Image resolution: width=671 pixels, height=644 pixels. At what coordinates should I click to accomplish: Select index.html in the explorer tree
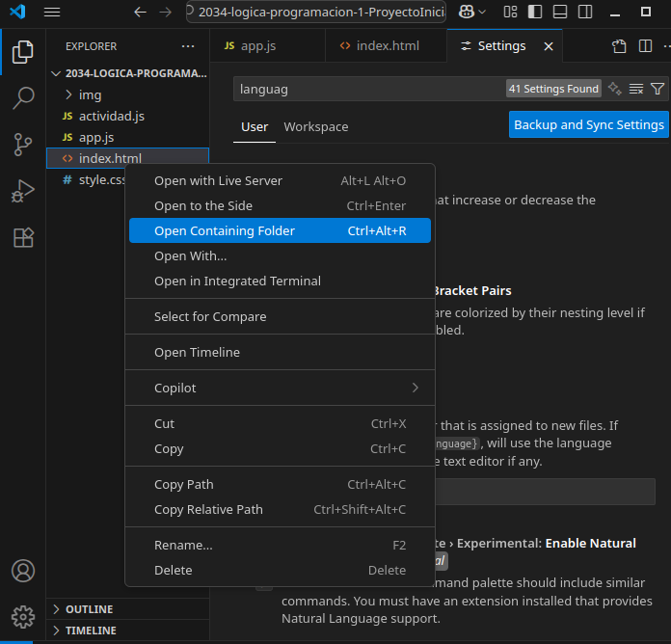click(128, 158)
